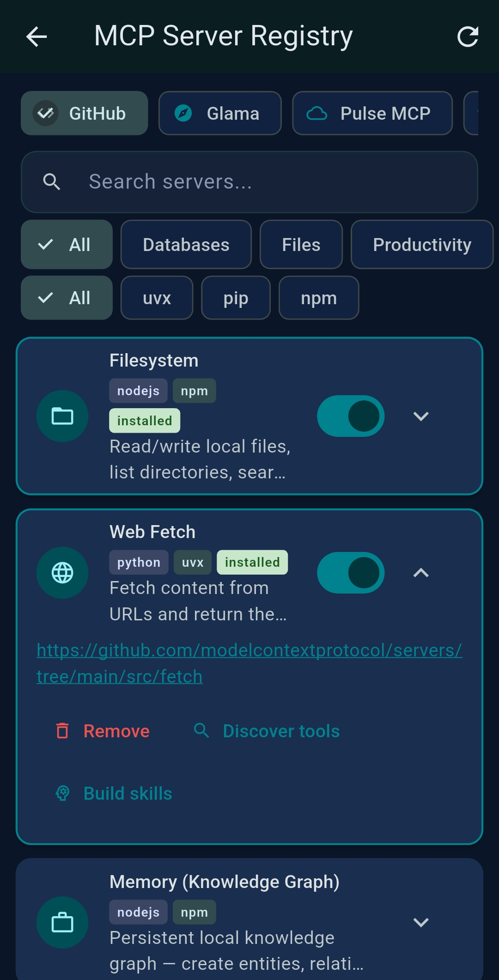Remove the Web Fetch server

103,731
